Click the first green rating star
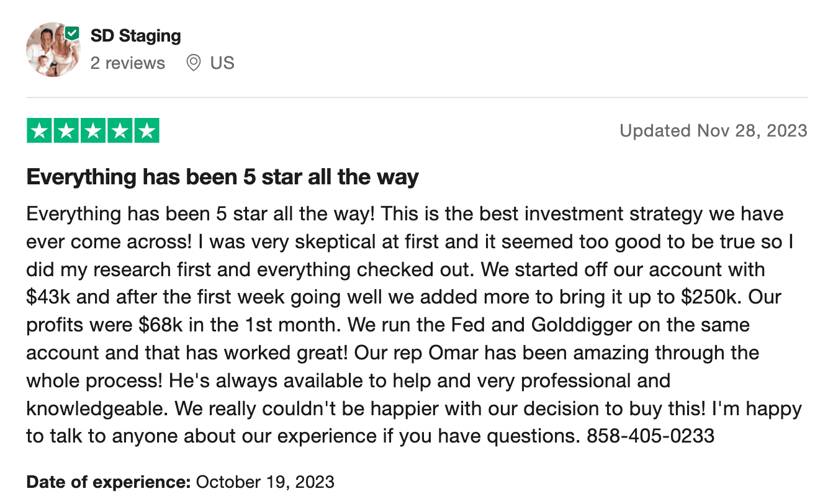The width and height of the screenshot is (833, 504). (x=40, y=131)
